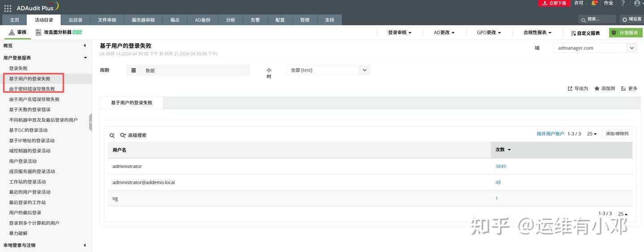Image resolution: width=644 pixels, height=252 pixels.
Task: Open 由于用户名错误导致失败 report
Action: coord(34,99)
